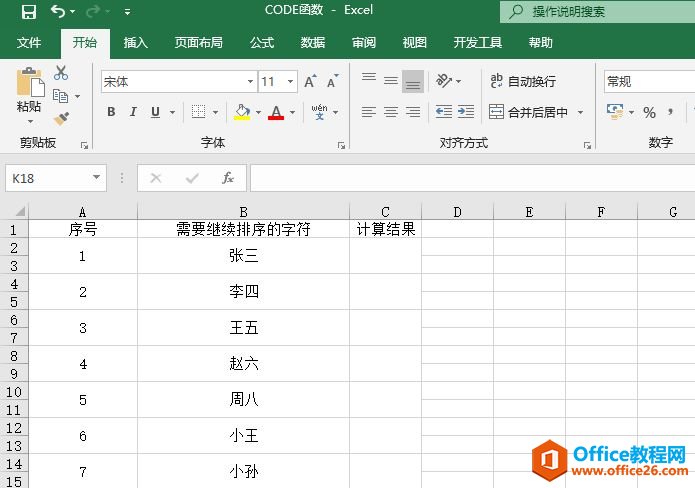Toggle Italic formatting
Viewport: 695px width, 488px height.
pyautogui.click(x=134, y=112)
